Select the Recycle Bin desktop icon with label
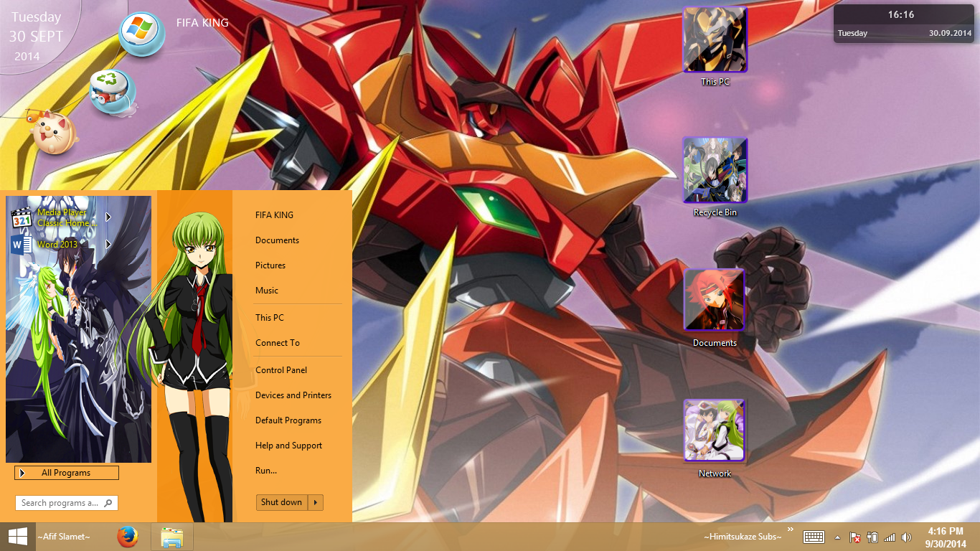The height and width of the screenshot is (551, 980). tap(715, 177)
